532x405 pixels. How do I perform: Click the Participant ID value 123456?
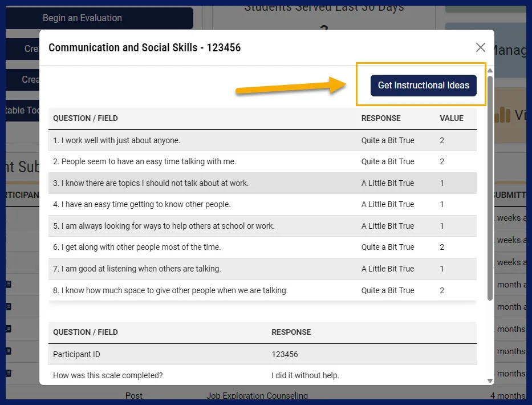click(285, 354)
